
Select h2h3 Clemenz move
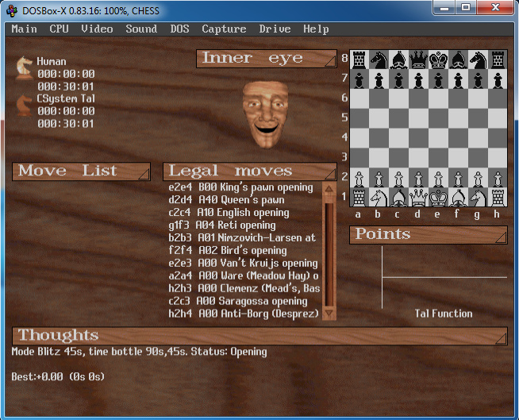(244, 288)
